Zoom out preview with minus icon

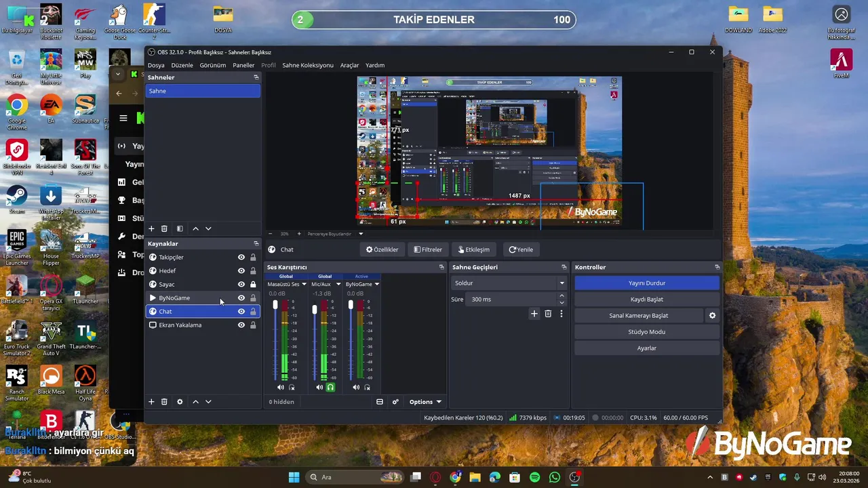pos(271,234)
